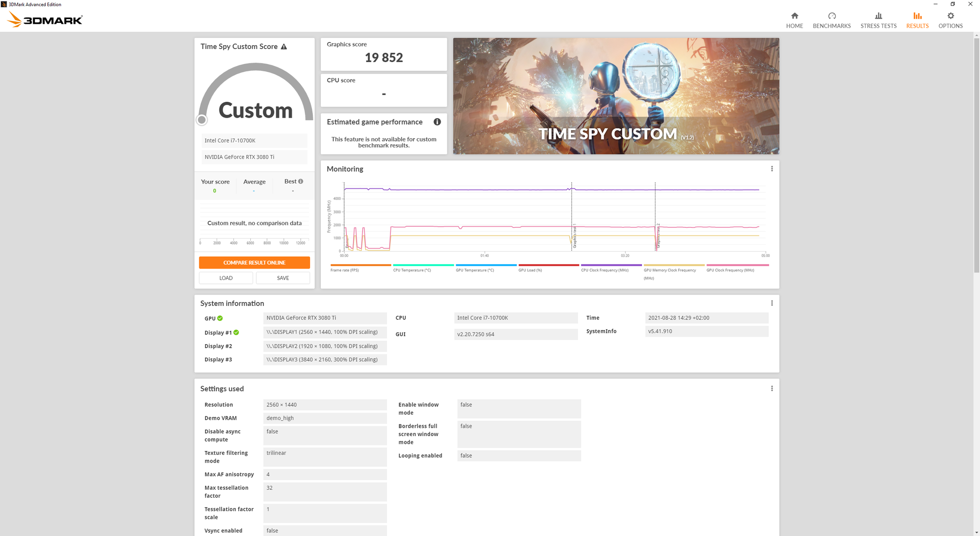The width and height of the screenshot is (980, 536).
Task: Click the score gauge dial handle
Action: 202,120
